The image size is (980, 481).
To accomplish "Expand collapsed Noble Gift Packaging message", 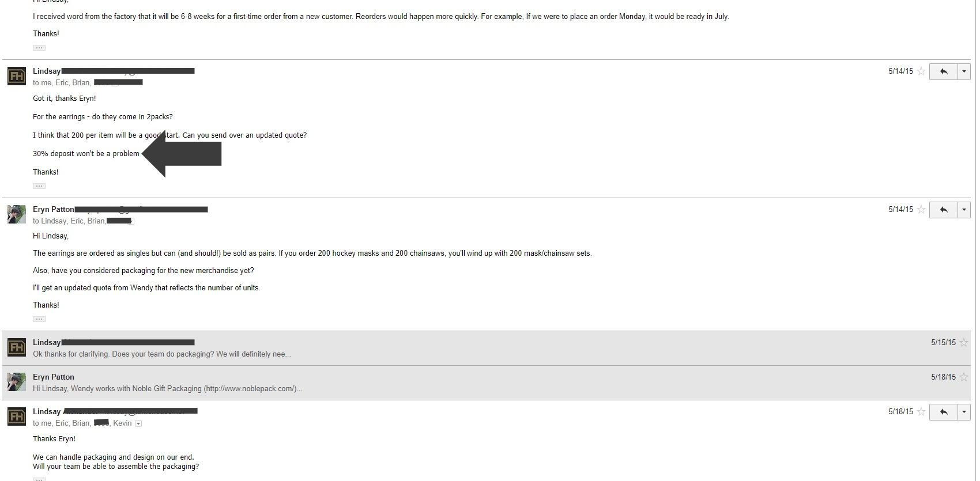I will (x=167, y=389).
